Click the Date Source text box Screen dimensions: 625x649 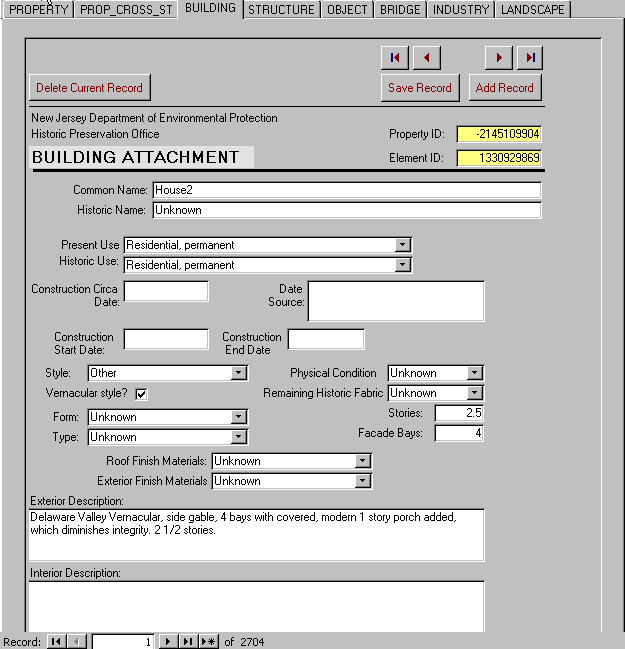[396, 301]
